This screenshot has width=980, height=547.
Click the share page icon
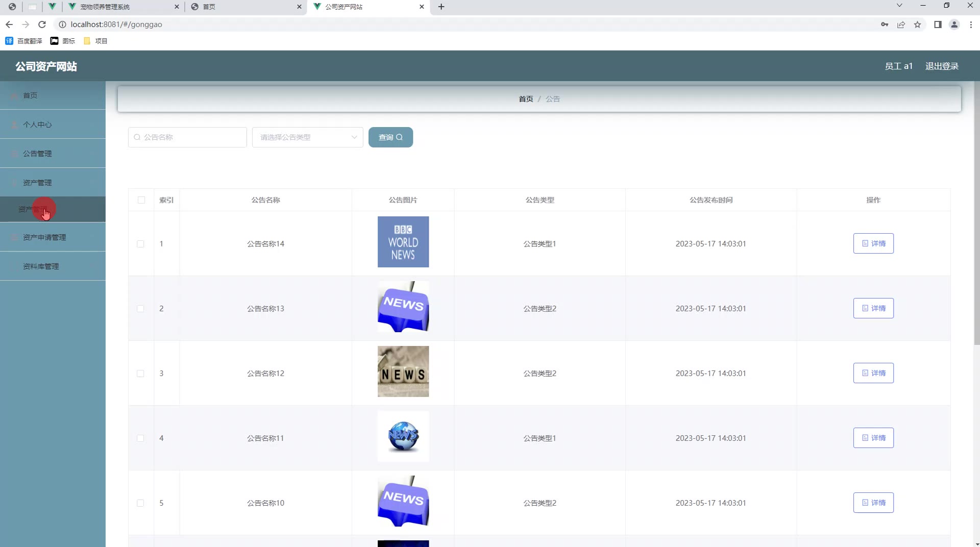(901, 24)
